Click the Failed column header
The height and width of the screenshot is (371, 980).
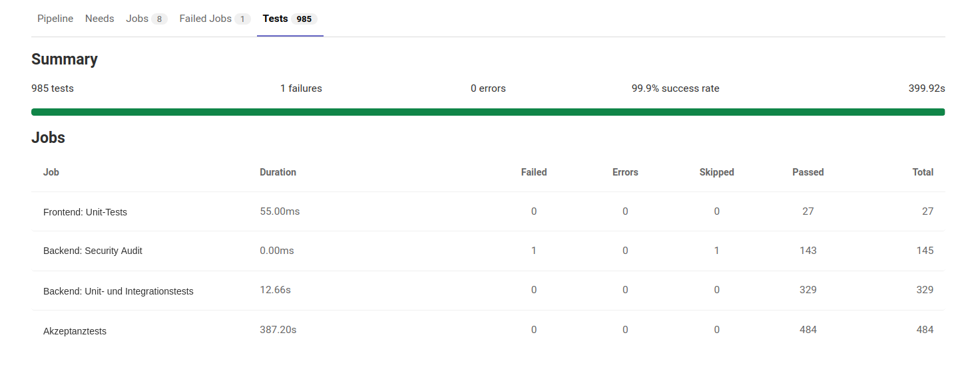click(534, 172)
